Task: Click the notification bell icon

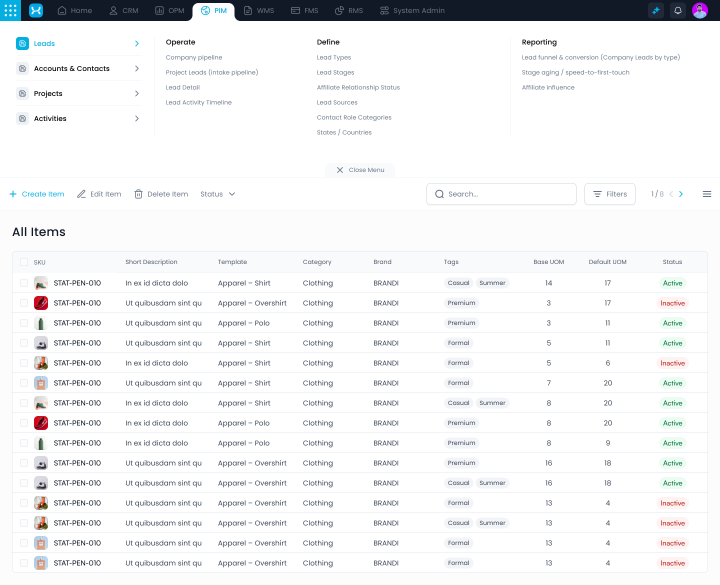Action: 678,10
